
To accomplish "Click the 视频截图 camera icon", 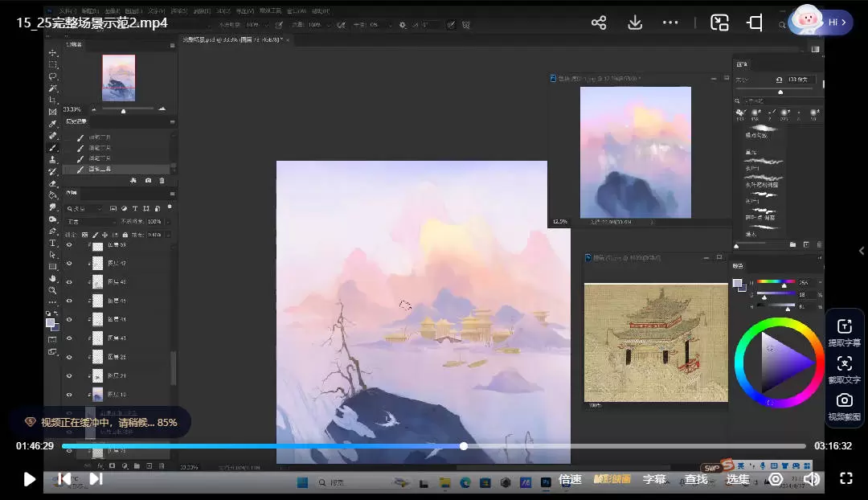I will [x=844, y=400].
